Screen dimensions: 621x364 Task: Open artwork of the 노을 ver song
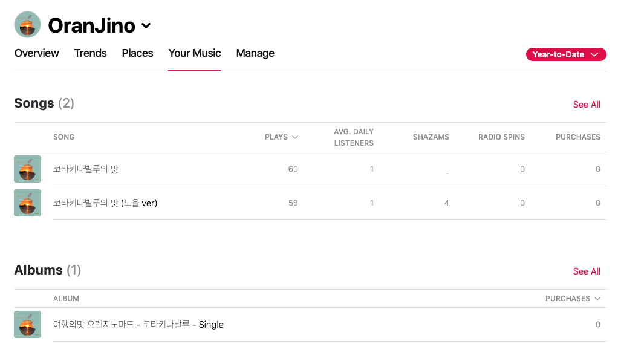click(27, 203)
